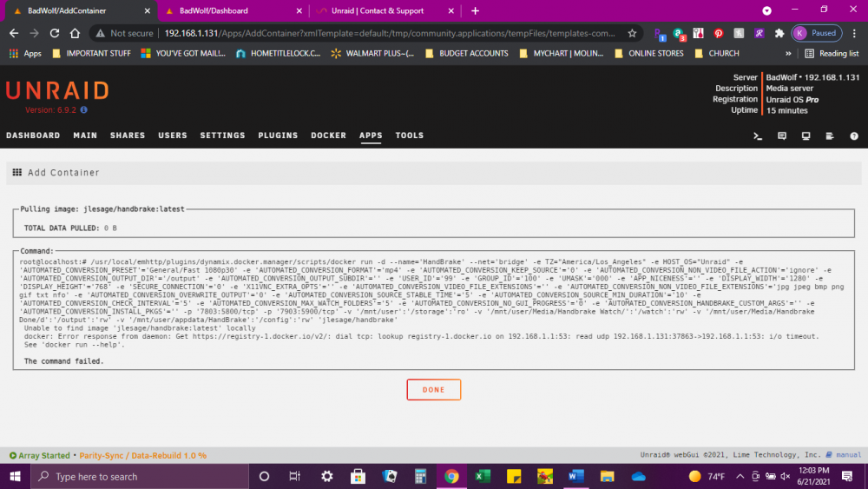This screenshot has width=868, height=489.
Task: Open the Tools menu
Action: pyautogui.click(x=410, y=135)
